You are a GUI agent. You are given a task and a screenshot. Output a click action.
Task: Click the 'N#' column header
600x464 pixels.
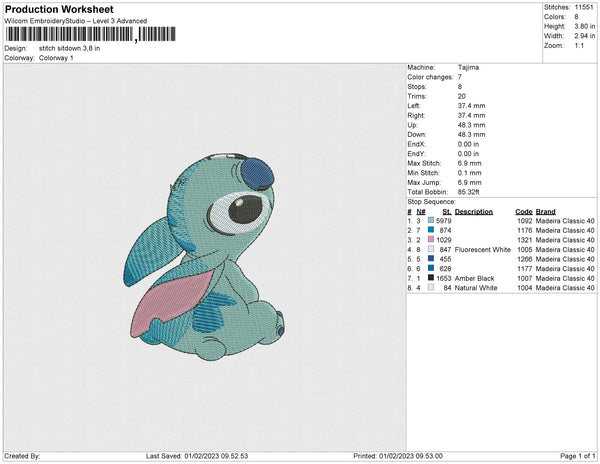(421, 212)
